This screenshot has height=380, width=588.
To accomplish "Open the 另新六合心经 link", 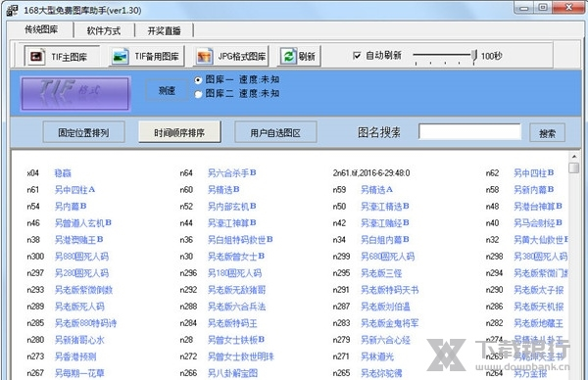I will pyautogui.click(x=385, y=340).
